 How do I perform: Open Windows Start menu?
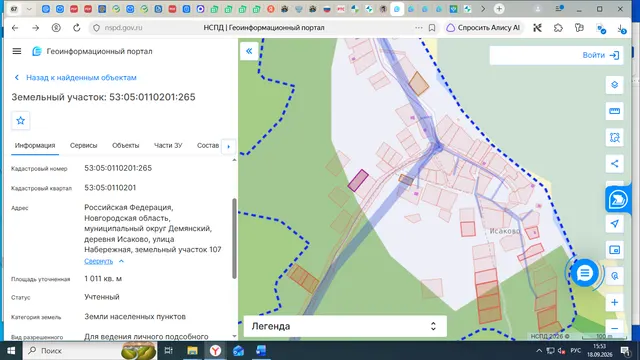click(11, 351)
